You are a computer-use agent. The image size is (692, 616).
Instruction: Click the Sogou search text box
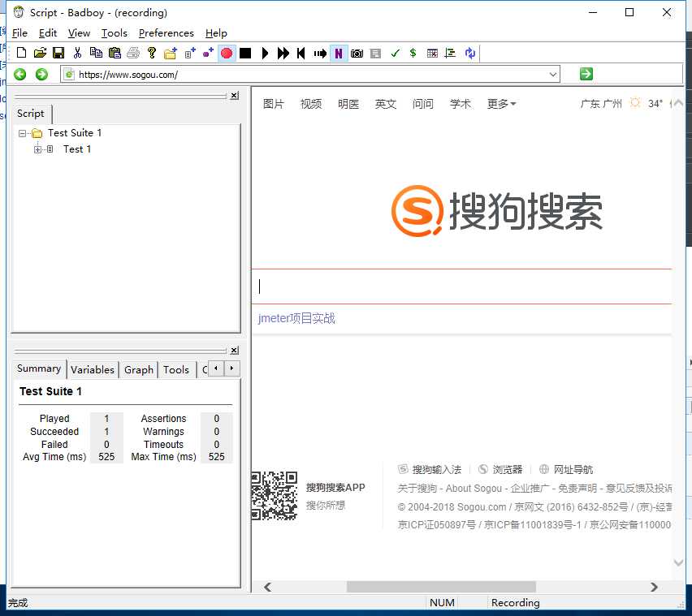click(x=461, y=286)
